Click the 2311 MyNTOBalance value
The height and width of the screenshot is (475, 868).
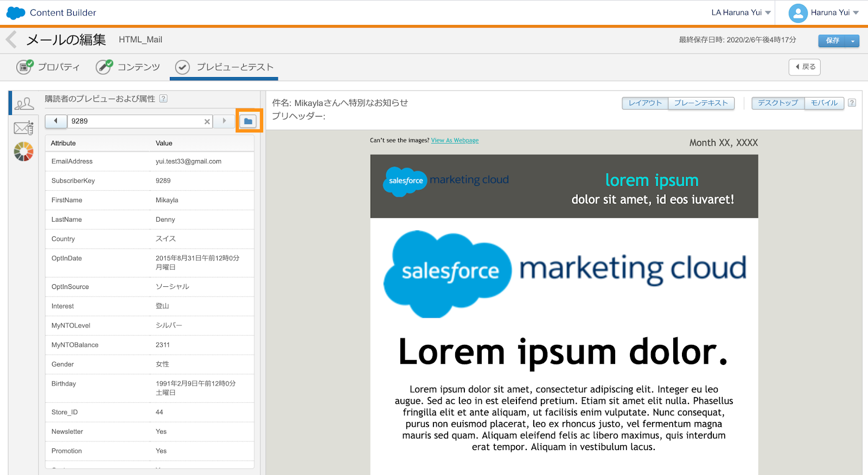click(x=163, y=345)
